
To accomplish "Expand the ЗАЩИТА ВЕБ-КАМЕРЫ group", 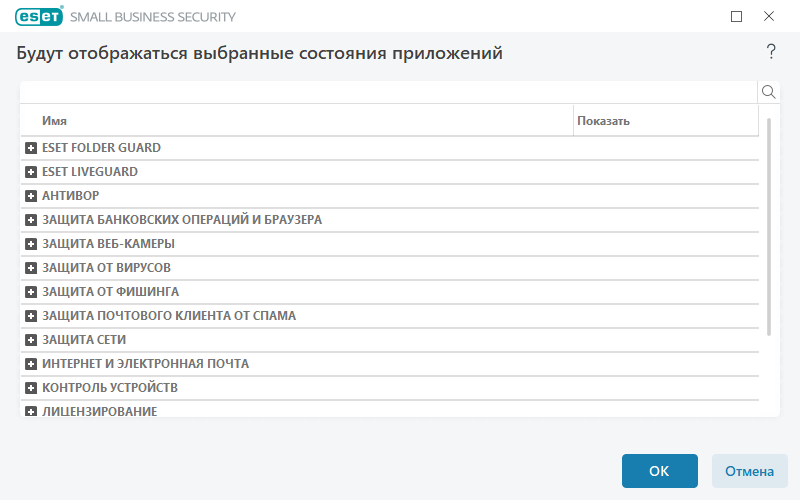I will pyautogui.click(x=31, y=244).
